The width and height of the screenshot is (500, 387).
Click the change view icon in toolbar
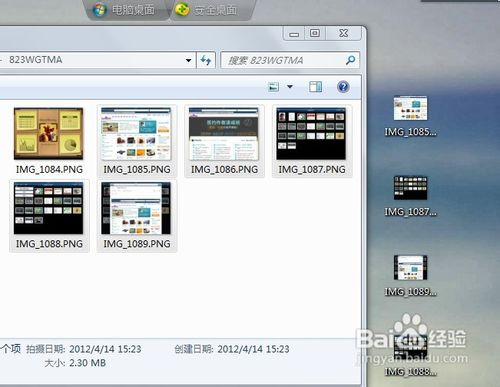point(274,87)
